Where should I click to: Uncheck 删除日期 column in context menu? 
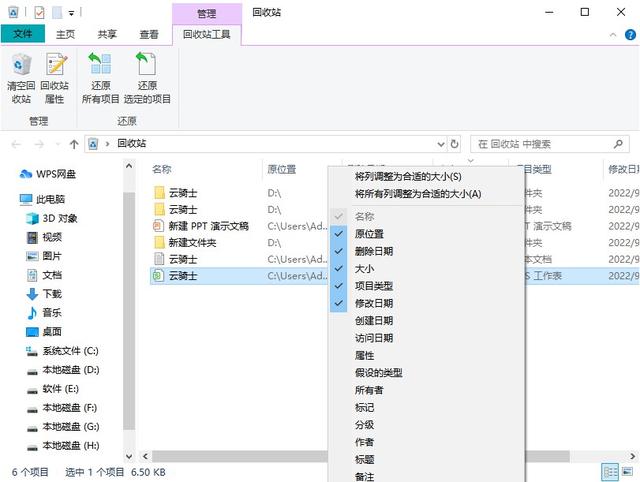427,251
